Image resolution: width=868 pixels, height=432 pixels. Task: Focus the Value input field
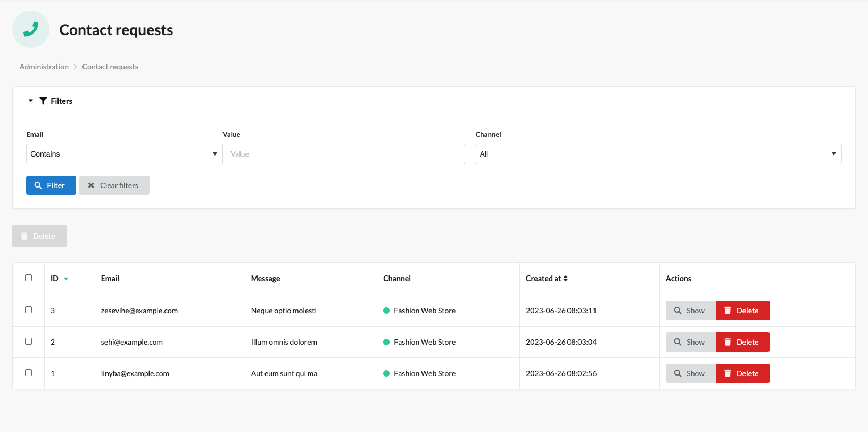[x=344, y=154]
